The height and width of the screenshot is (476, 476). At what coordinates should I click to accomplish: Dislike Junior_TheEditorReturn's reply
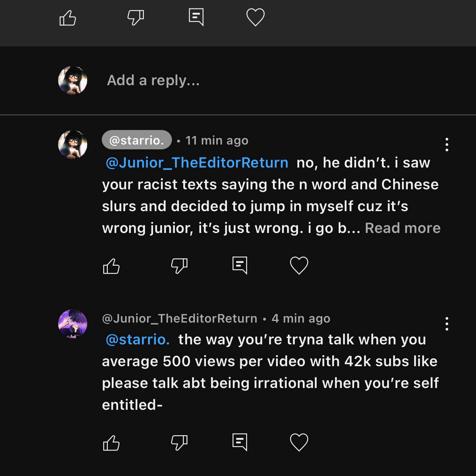point(179,442)
